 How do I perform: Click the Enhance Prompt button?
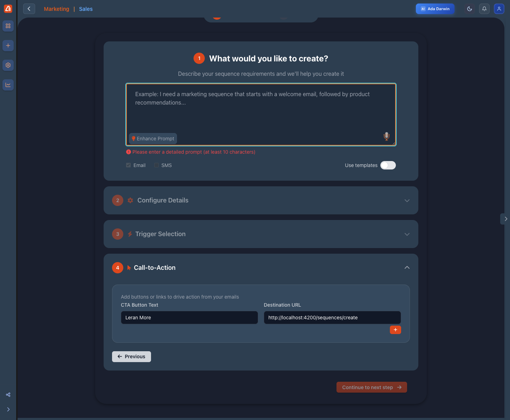(153, 139)
